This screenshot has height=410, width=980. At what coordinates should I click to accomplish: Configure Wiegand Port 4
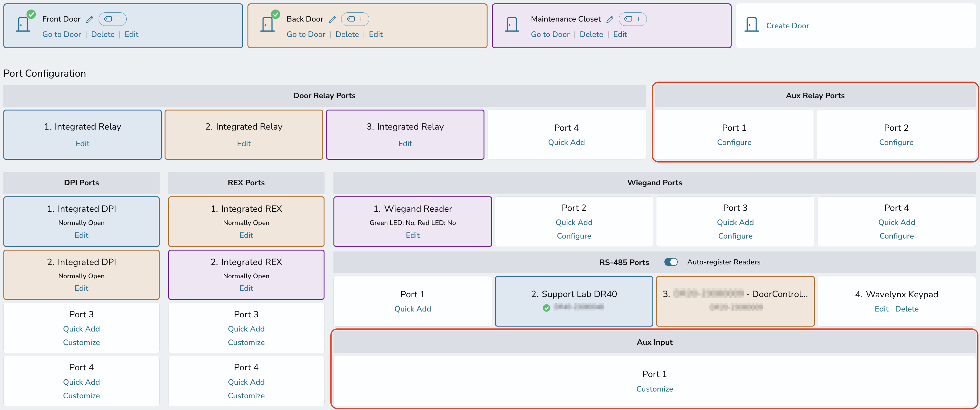point(896,236)
